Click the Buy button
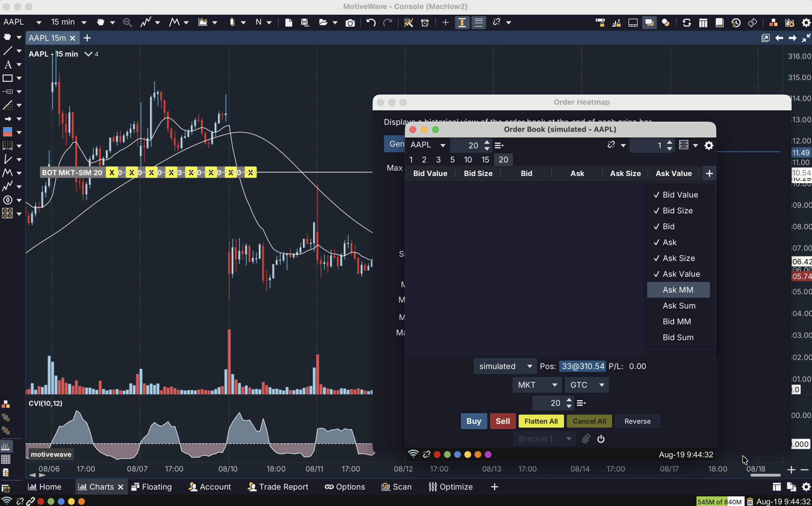Image resolution: width=812 pixels, height=506 pixels. tap(474, 421)
